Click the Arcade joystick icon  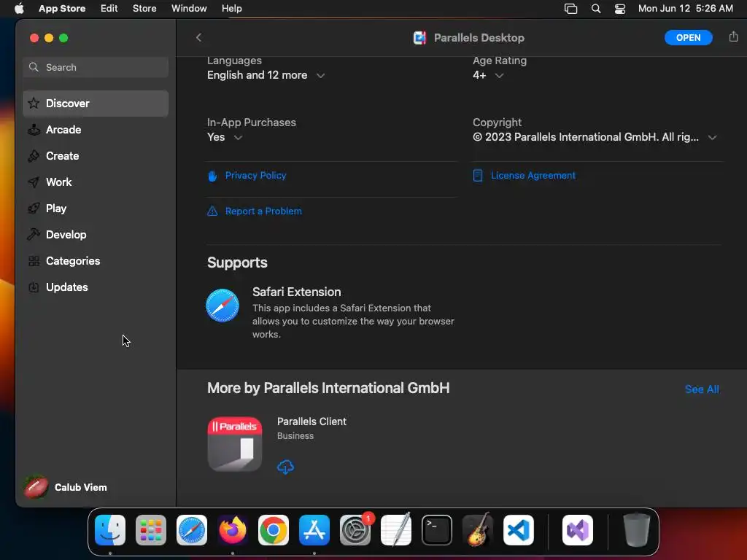[x=34, y=130]
